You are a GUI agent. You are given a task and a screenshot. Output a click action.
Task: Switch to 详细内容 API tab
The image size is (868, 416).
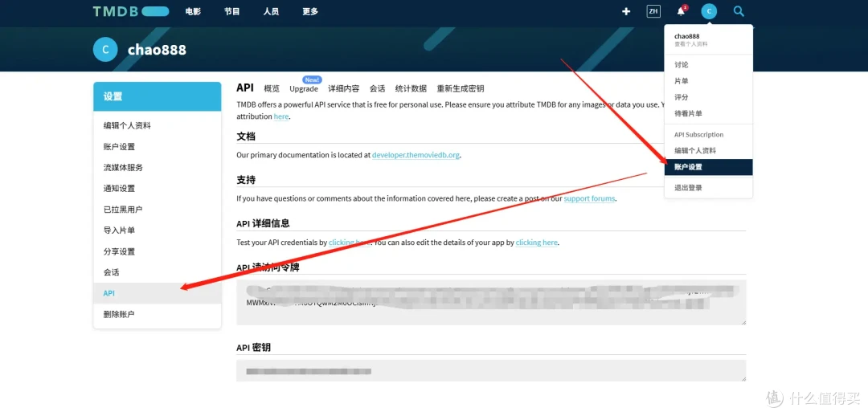point(344,88)
